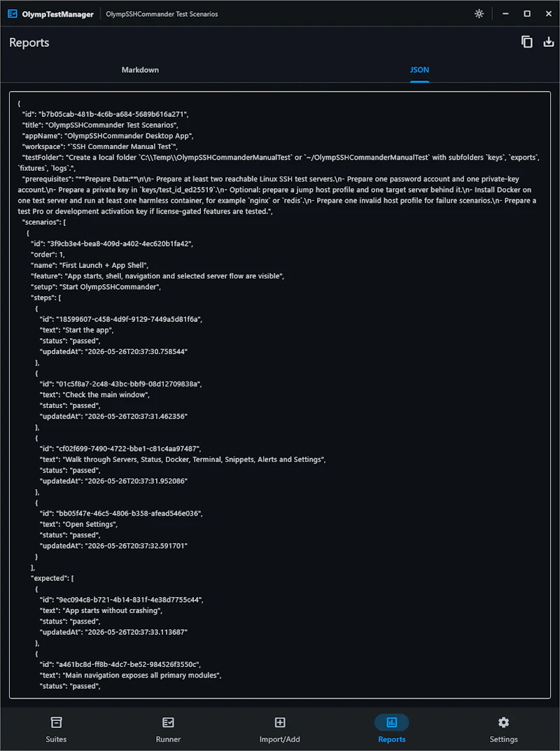Viewport: 560px width, 751px height.
Task: Toggle the light/dark theme sun icon
Action: tap(479, 13)
